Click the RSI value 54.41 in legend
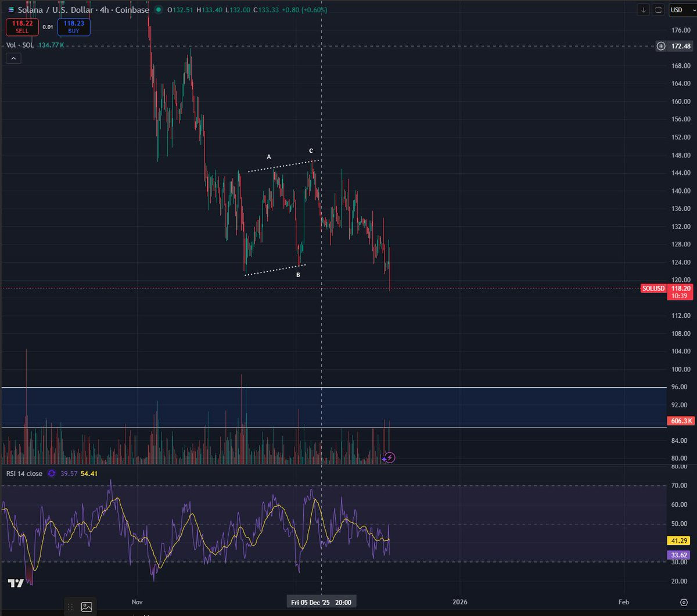 [89, 474]
